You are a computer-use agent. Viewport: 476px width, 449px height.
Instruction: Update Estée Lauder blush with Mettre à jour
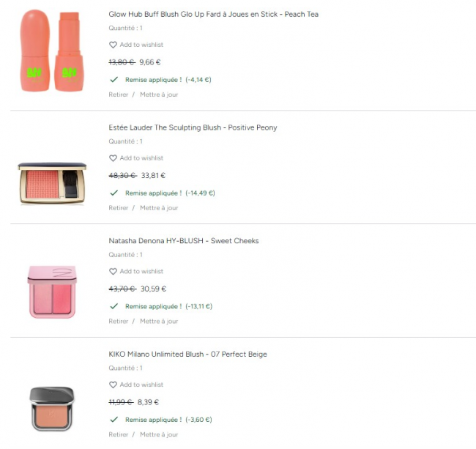click(x=159, y=208)
